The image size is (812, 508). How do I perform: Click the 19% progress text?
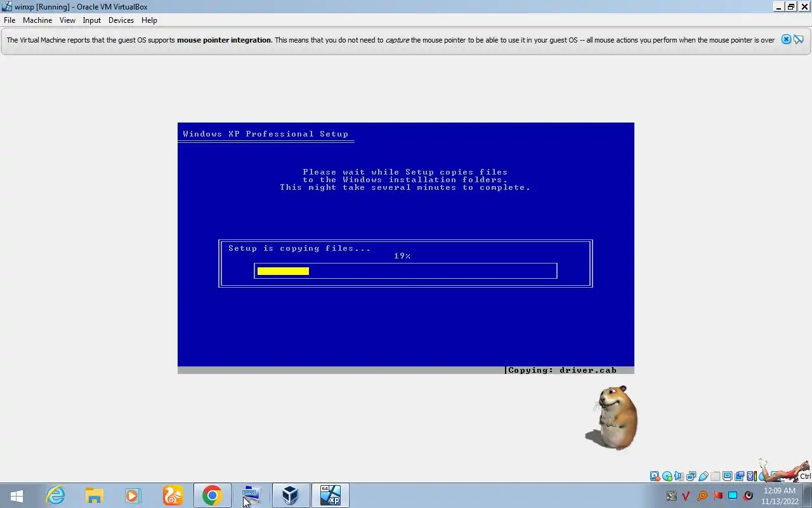[x=402, y=256]
